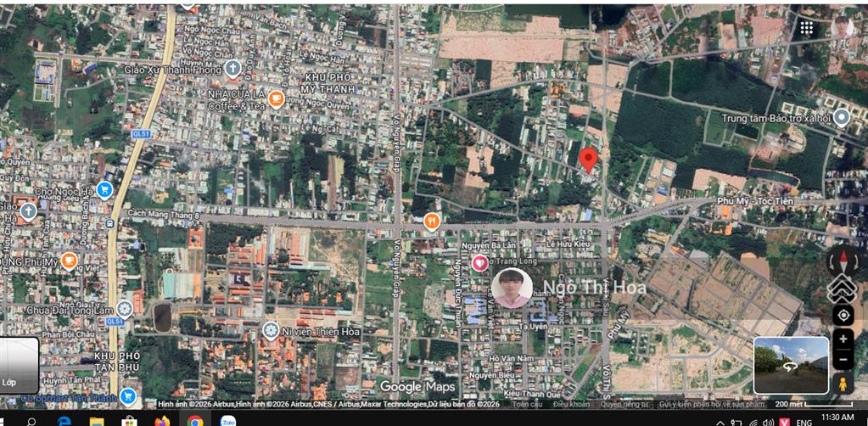Click the compass to reset north
868x426 pixels.
(843, 261)
